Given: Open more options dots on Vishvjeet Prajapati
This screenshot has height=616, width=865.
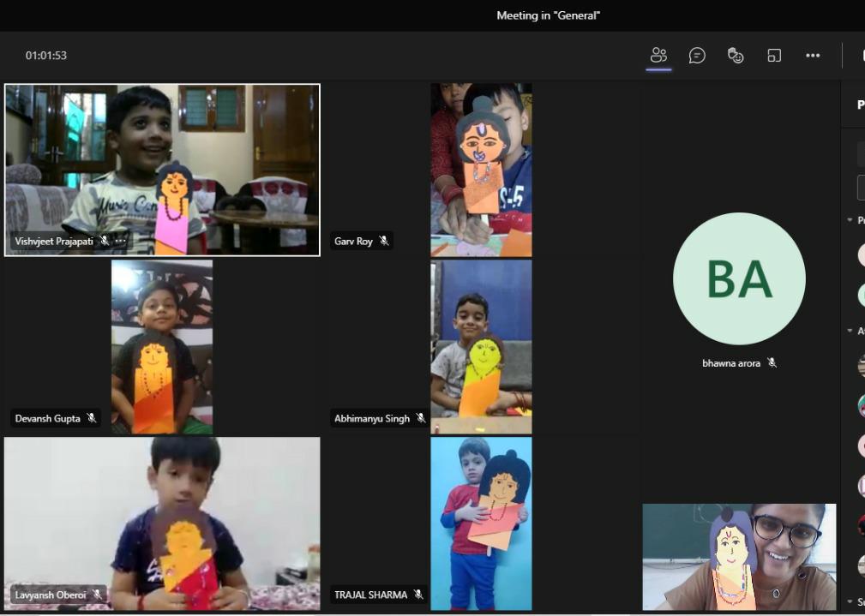Looking at the screenshot, I should [x=120, y=241].
